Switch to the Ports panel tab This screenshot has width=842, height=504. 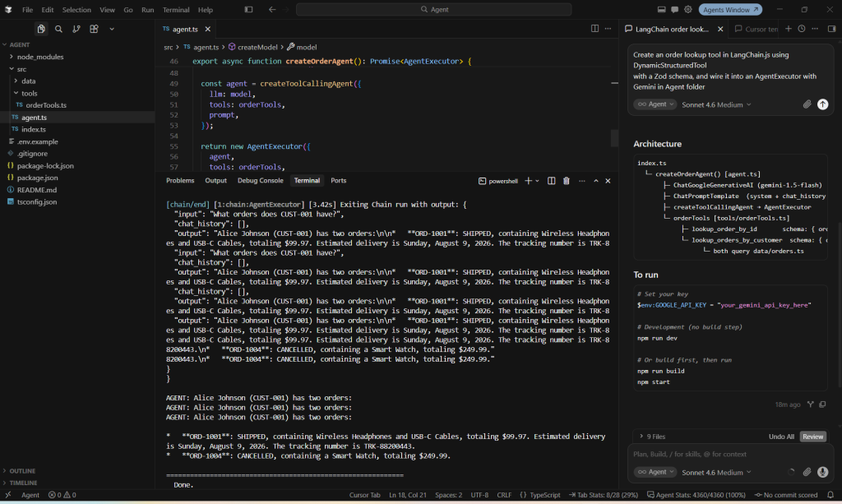pos(338,180)
